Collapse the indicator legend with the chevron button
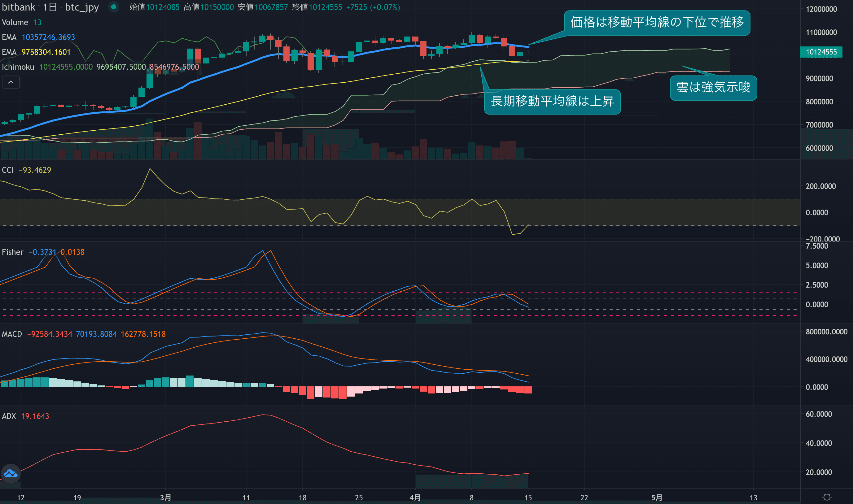 click(x=11, y=82)
